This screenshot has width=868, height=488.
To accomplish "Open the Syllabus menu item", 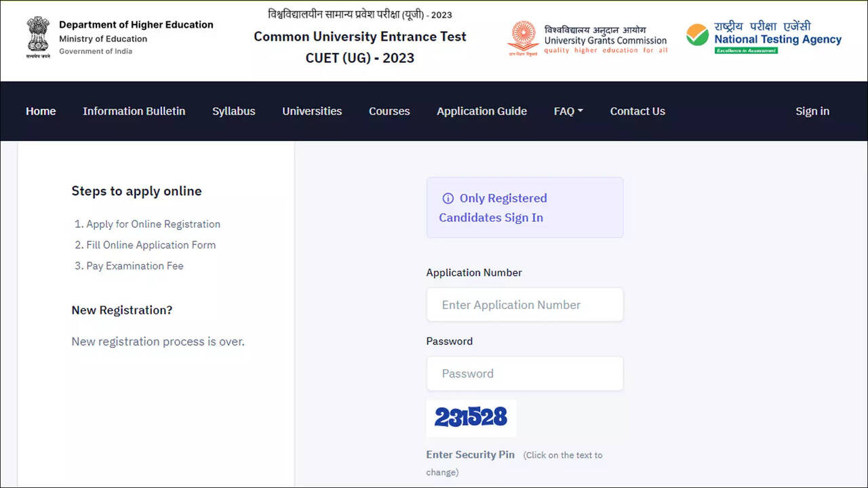I will point(233,111).
